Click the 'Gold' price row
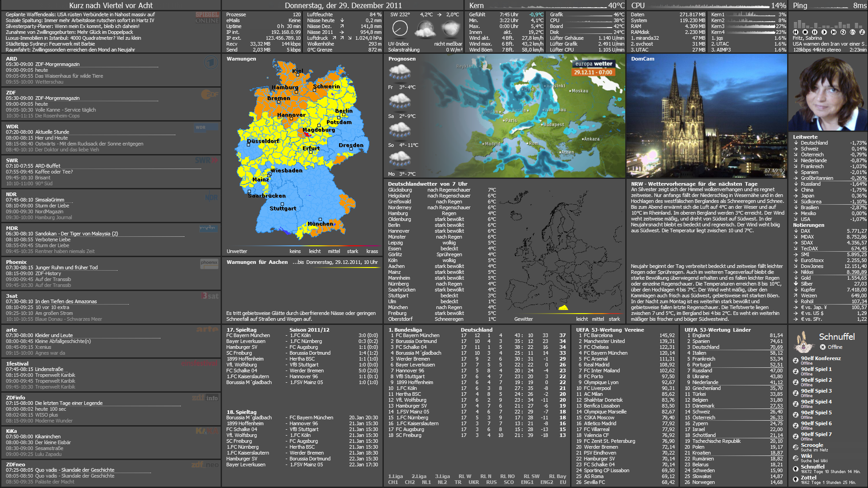 [x=830, y=278]
